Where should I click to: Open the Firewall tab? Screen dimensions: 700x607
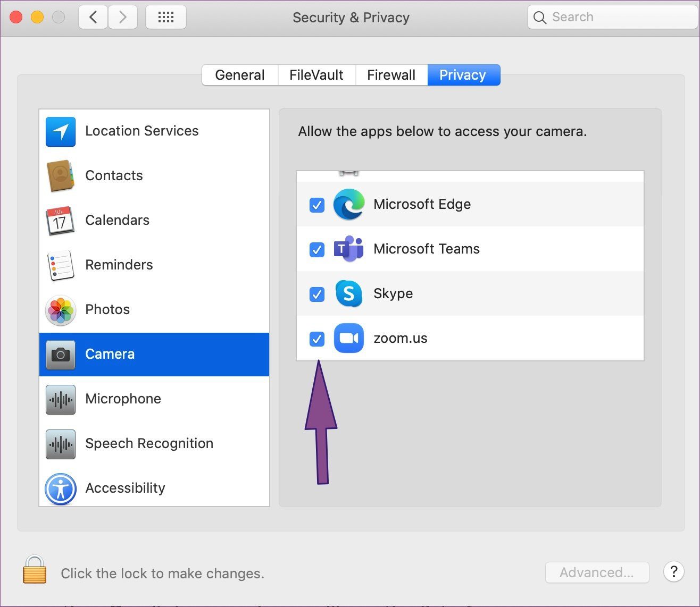pos(391,75)
